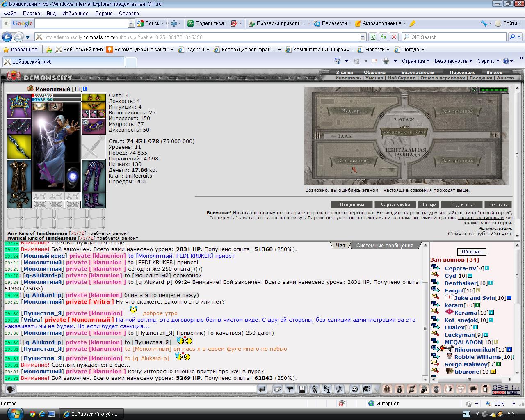Open the Избранное menu in menu bar

[75, 13]
